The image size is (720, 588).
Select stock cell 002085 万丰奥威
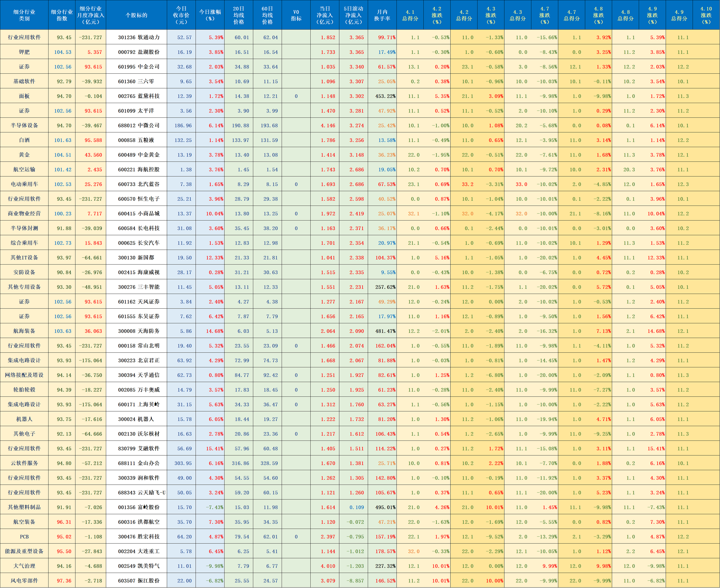137,390
